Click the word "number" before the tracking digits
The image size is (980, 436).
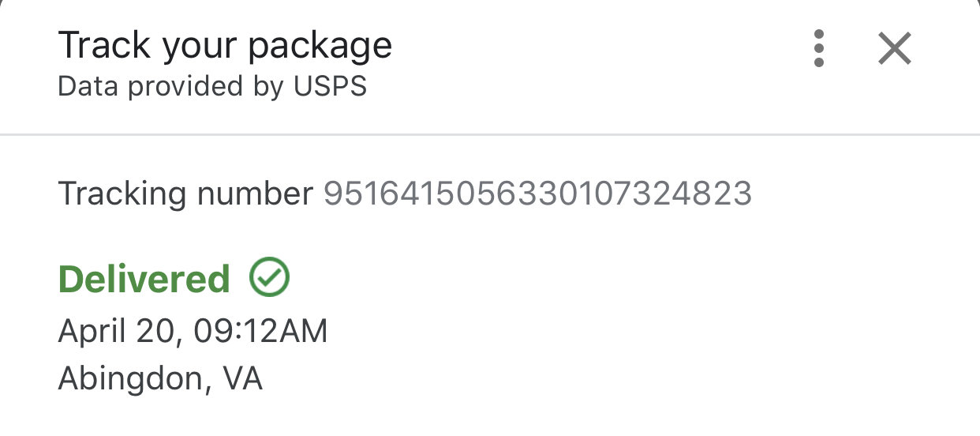click(x=255, y=194)
